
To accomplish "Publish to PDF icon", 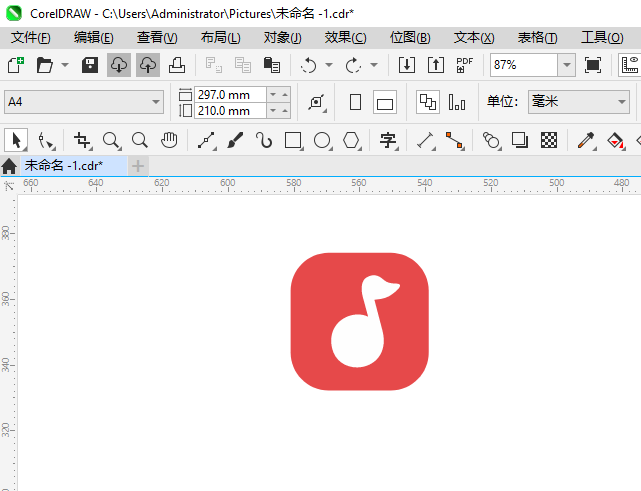I will (x=464, y=65).
